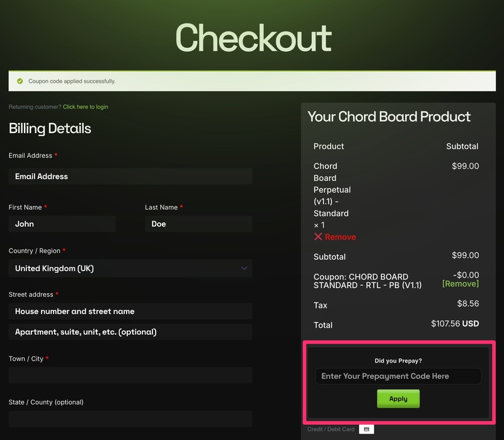Screen dimensions: 504x440
Task: Click the green success checkmark icon
Action: [x=20, y=81]
